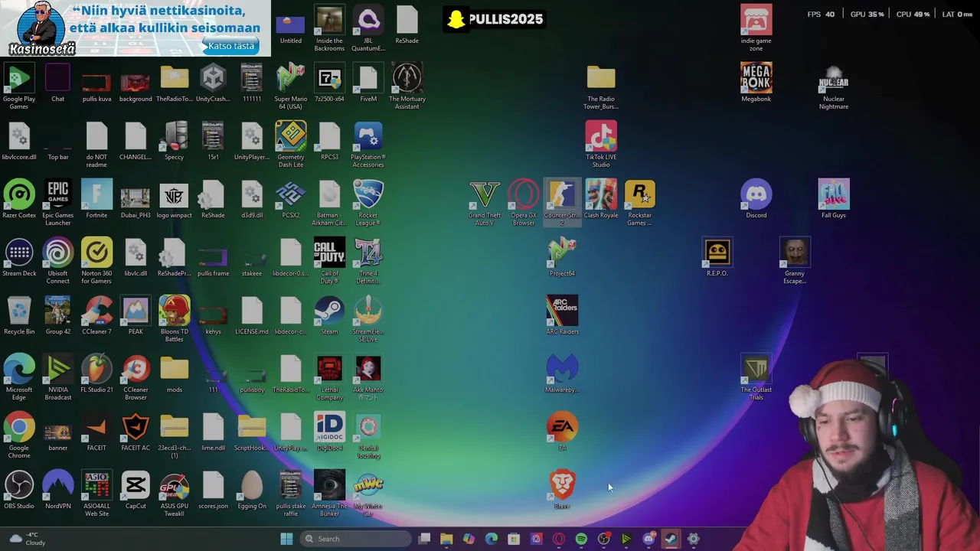Screen dimensions: 980x551
Task: Open PlayStation Accessories shortcut
Action: 368,144
